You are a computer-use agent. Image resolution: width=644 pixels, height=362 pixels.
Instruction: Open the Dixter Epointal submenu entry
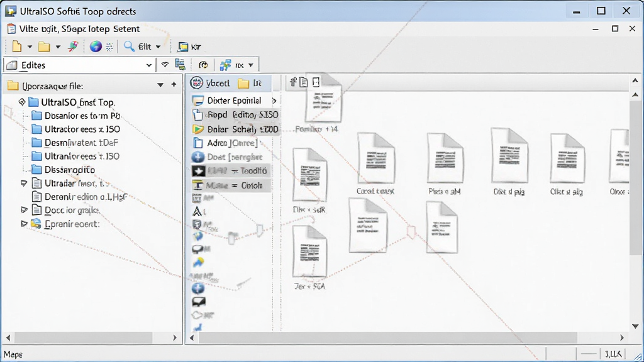pyautogui.click(x=235, y=101)
